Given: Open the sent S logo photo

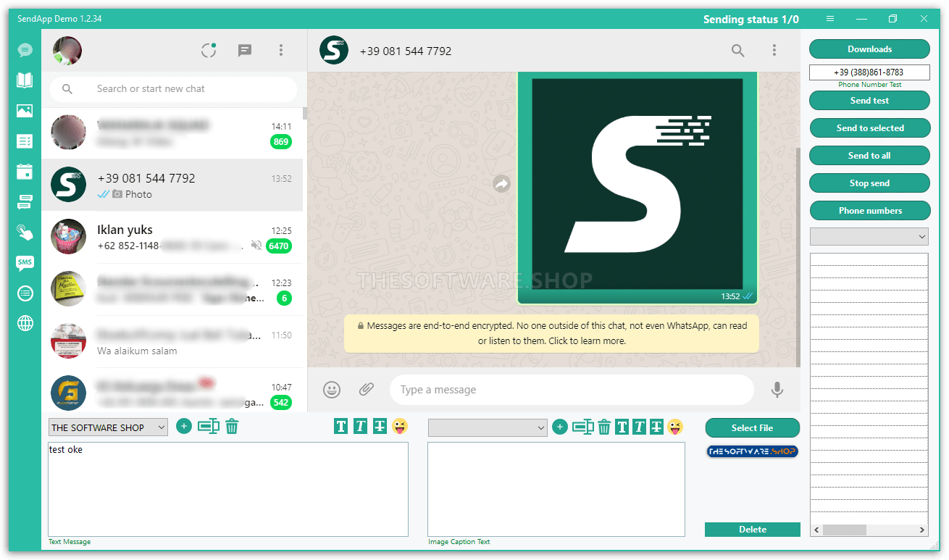Looking at the screenshot, I should coord(637,184).
